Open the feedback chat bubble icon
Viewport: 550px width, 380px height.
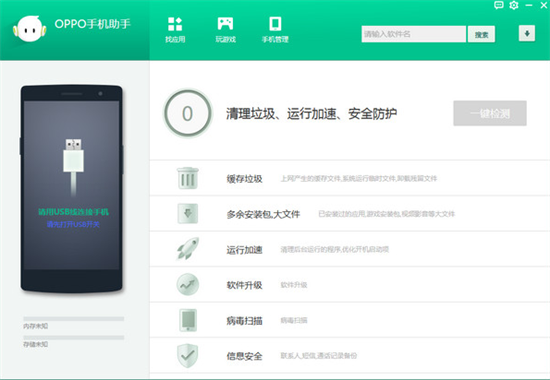coord(498,5)
